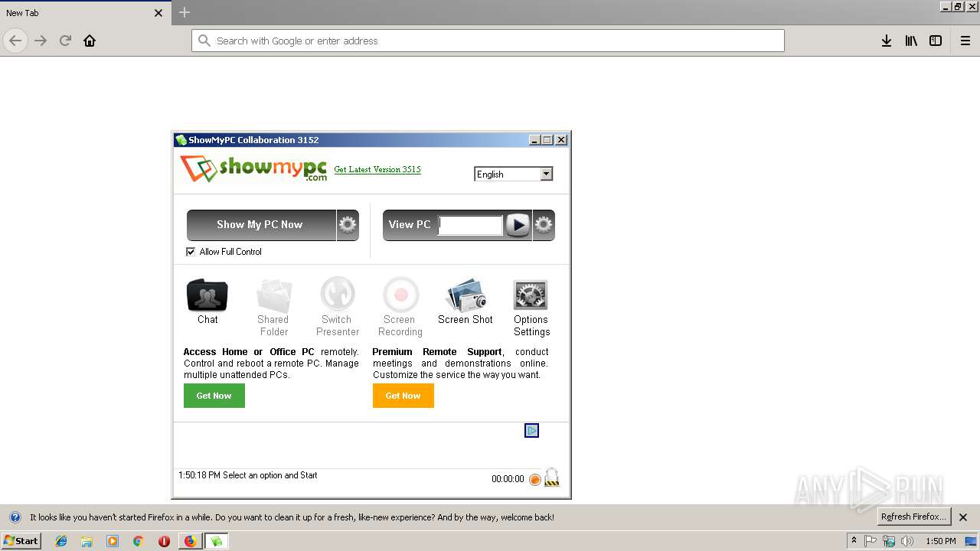Click the View PC code input field
This screenshot has width=980, height=551.
click(x=470, y=225)
